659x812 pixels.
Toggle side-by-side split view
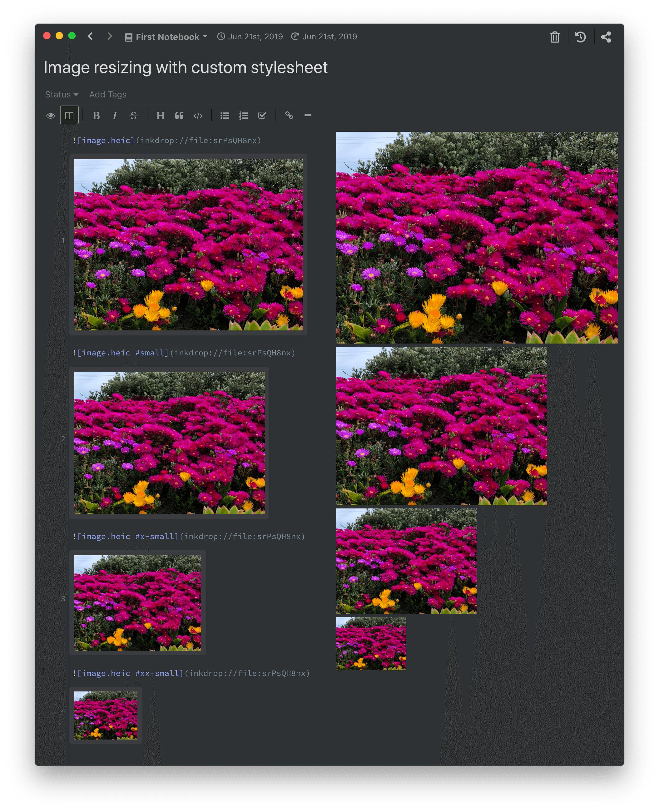pos(69,116)
